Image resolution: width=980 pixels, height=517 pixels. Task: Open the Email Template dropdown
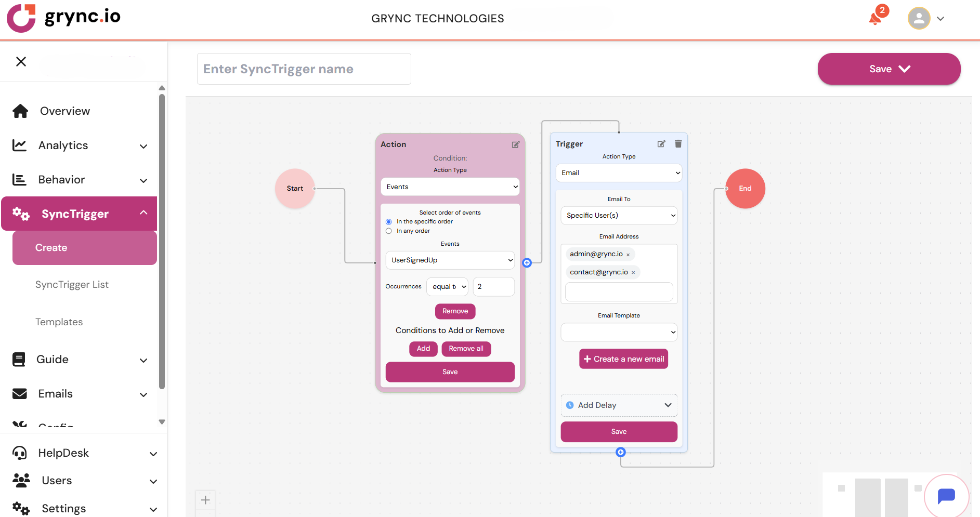(x=619, y=332)
